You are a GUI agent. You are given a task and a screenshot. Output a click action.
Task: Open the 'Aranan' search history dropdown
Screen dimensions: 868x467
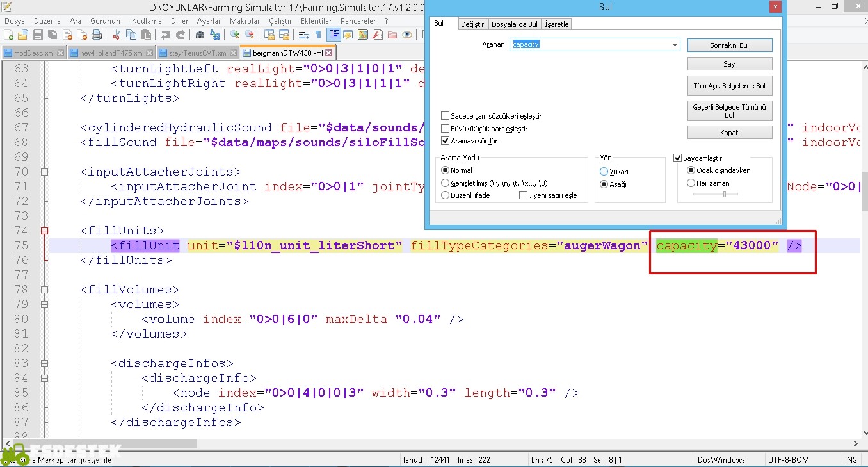coord(675,45)
